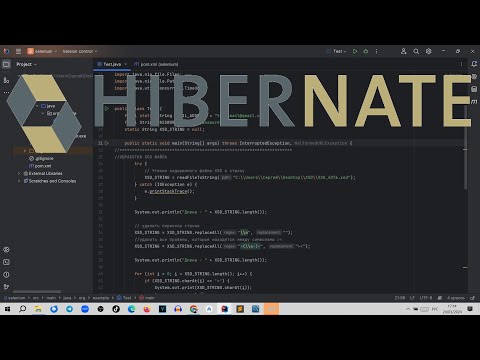Open Windows Start menu
480x360 pixels.
[7, 309]
